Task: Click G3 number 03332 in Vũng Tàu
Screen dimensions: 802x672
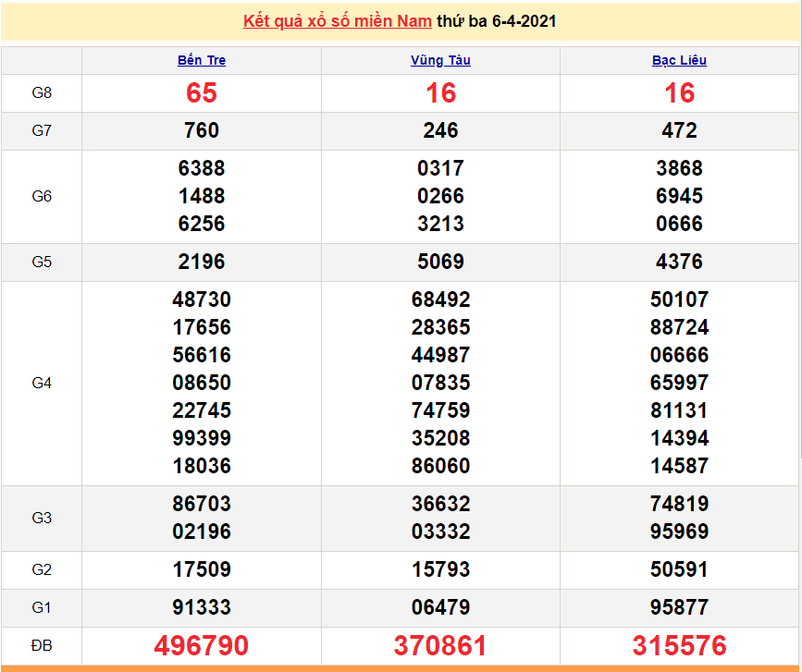Action: pyautogui.click(x=440, y=531)
